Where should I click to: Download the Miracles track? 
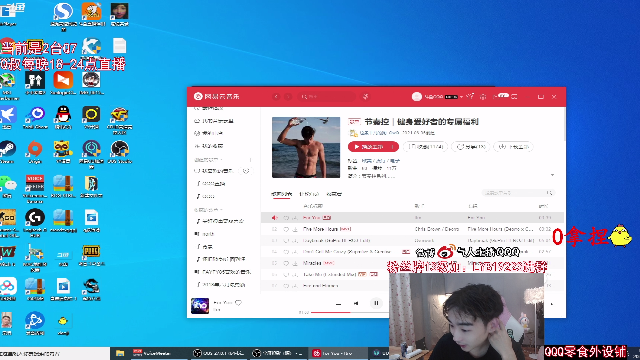[x=295, y=263]
